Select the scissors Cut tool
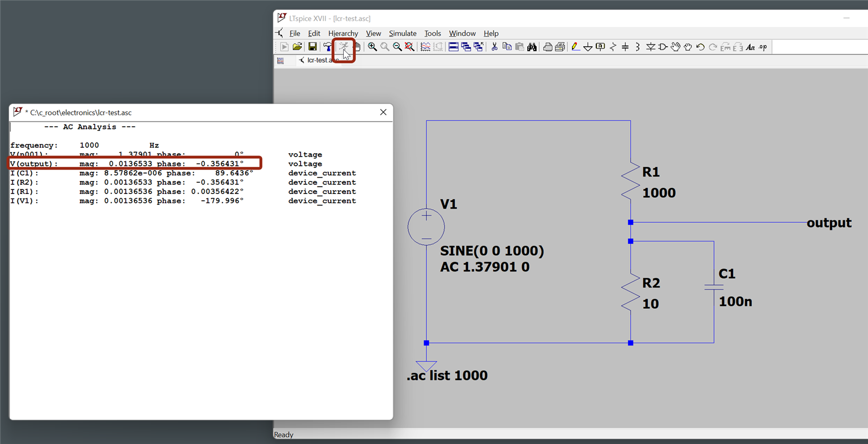The height and width of the screenshot is (444, 868). (494, 47)
